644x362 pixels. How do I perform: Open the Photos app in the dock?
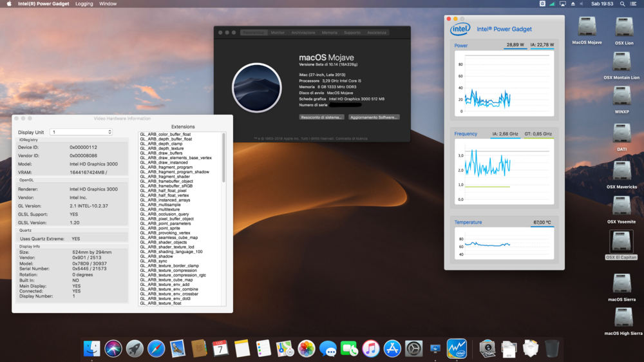pos(307,348)
